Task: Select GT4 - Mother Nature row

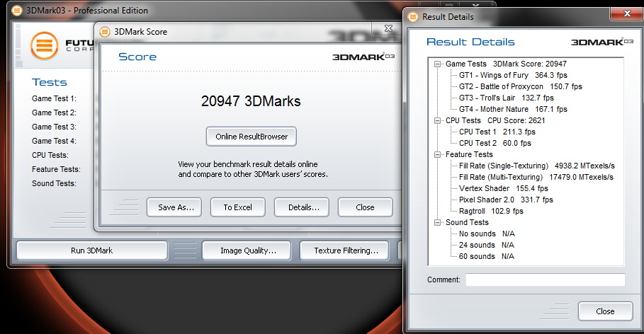Action: [513, 109]
